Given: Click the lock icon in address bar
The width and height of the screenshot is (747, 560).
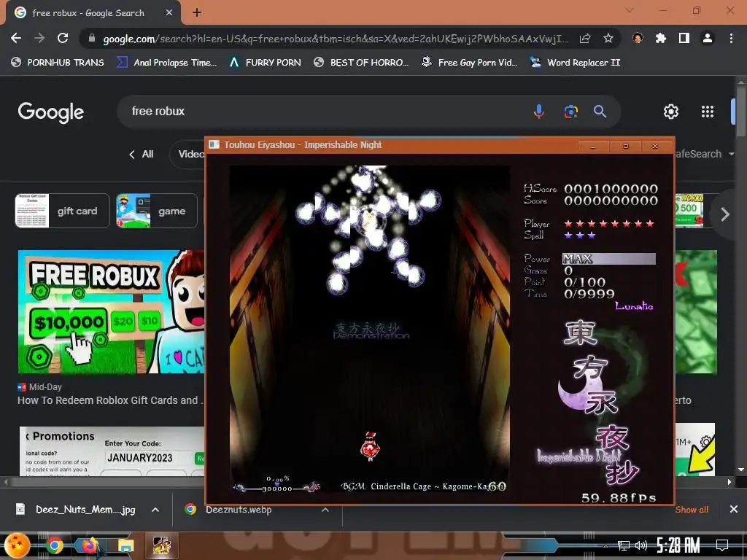Looking at the screenshot, I should [x=92, y=39].
